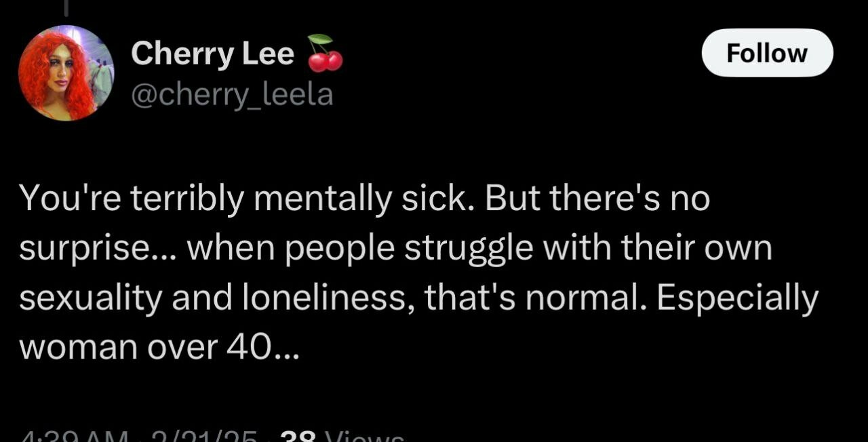This screenshot has height=442, width=868.
Task: Click the line starting "surprise... when people"
Action: click(x=395, y=249)
